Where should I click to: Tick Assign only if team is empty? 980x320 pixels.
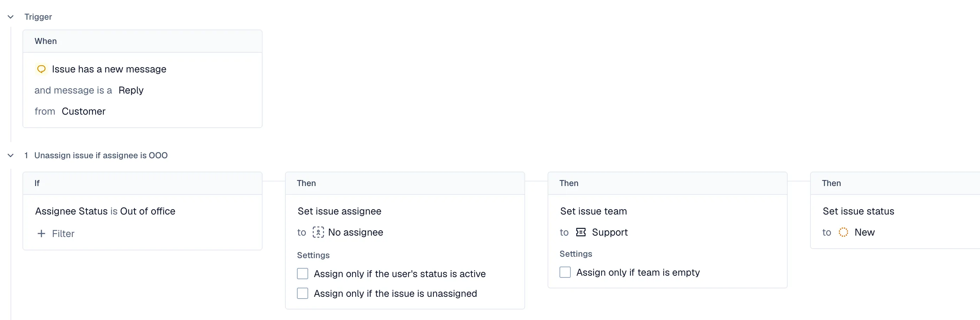[565, 272]
